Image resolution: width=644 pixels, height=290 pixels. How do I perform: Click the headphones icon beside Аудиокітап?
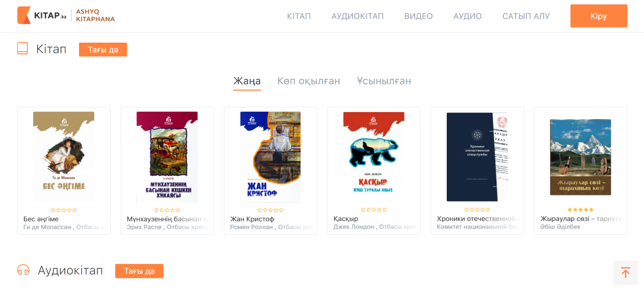pos(23,270)
